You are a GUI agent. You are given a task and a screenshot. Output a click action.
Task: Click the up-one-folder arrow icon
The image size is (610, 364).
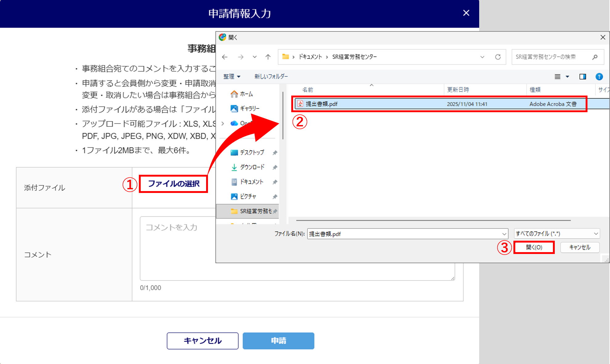tap(268, 57)
